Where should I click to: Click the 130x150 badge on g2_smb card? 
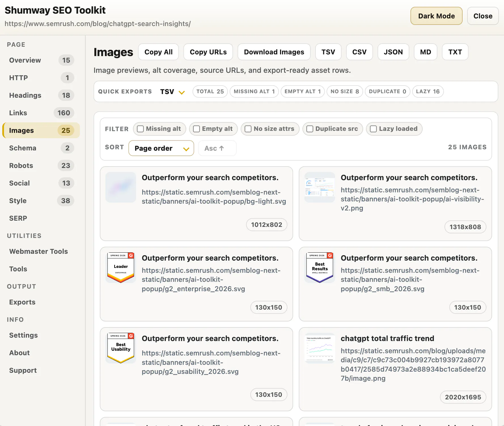[467, 307]
